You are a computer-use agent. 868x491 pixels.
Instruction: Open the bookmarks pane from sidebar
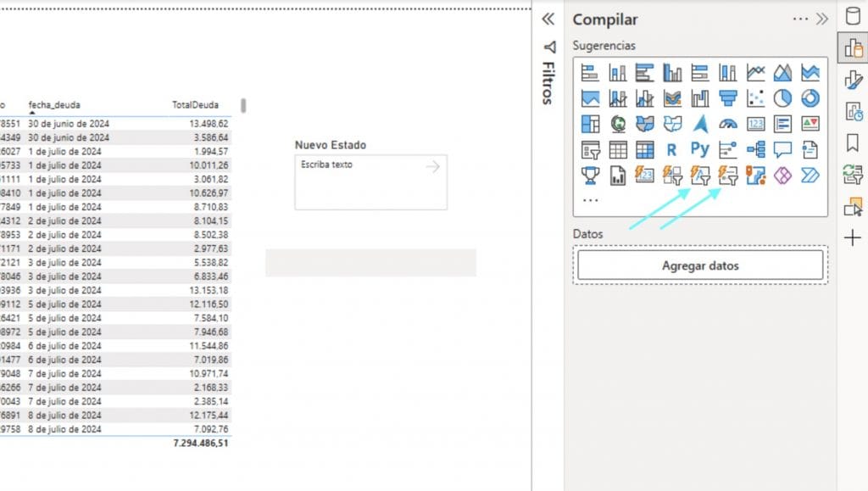(853, 142)
